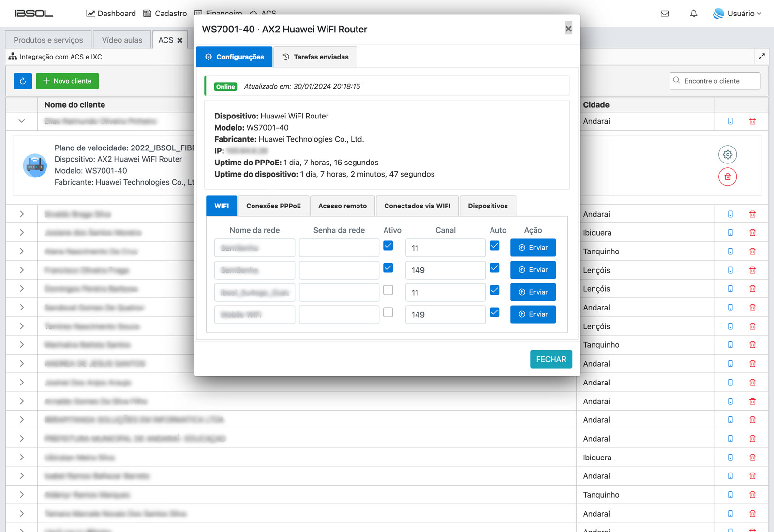Click Novo cliente button

tap(67, 81)
